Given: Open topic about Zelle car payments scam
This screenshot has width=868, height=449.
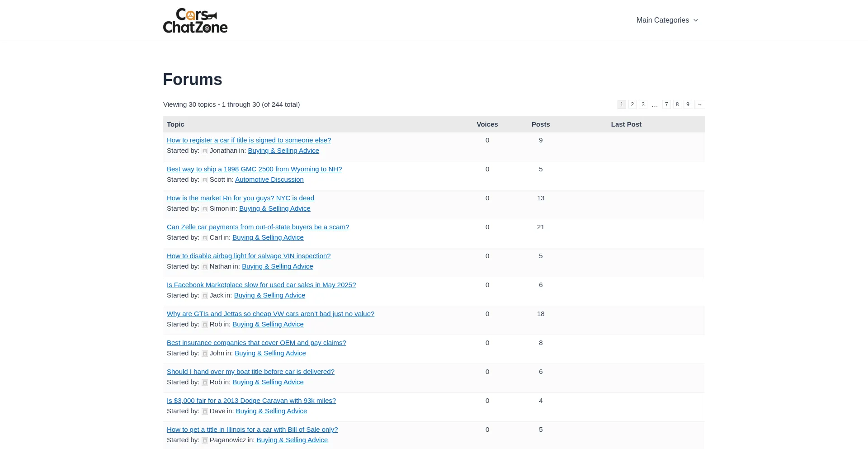Looking at the screenshot, I should [258, 227].
